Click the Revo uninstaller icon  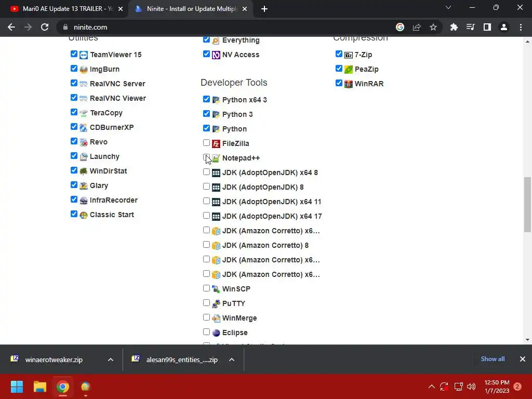click(x=84, y=142)
